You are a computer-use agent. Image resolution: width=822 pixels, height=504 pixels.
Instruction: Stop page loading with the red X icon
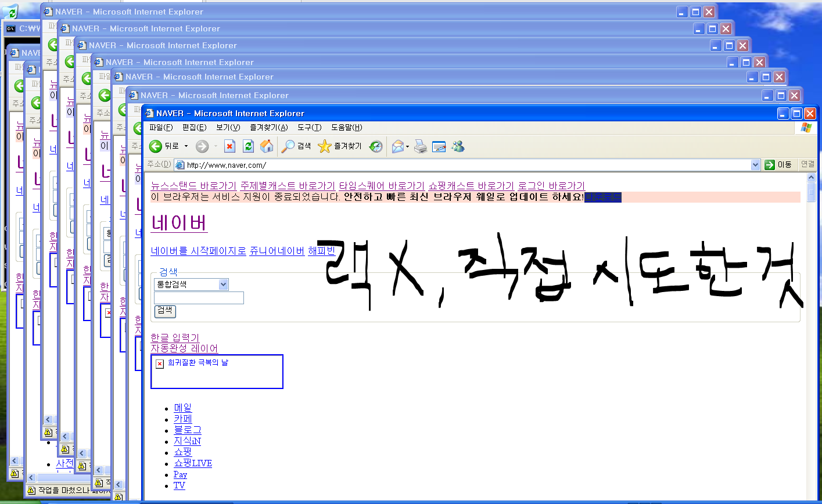229,146
